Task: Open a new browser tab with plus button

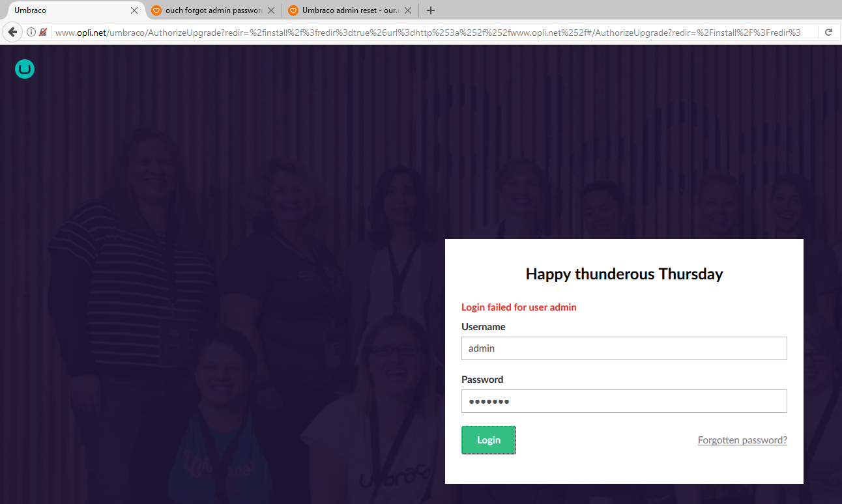Action: (430, 10)
